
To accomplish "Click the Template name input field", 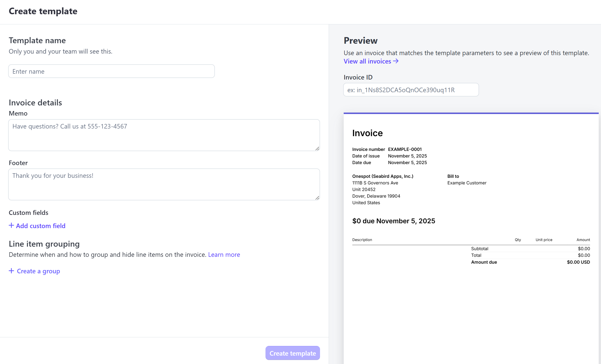I will tap(111, 71).
